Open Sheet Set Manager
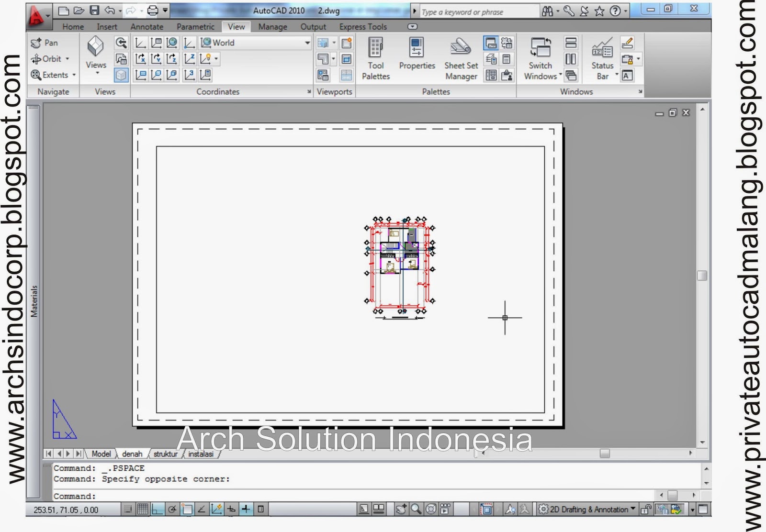 point(461,58)
